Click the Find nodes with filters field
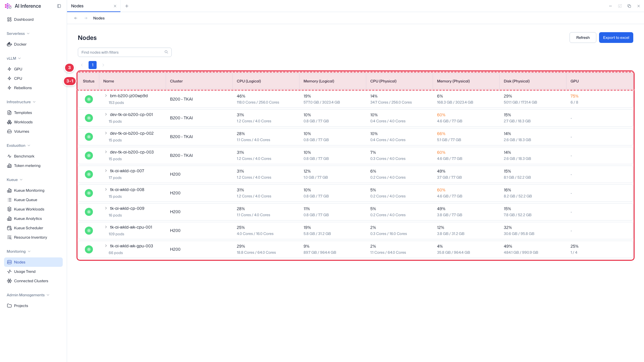 point(124,52)
